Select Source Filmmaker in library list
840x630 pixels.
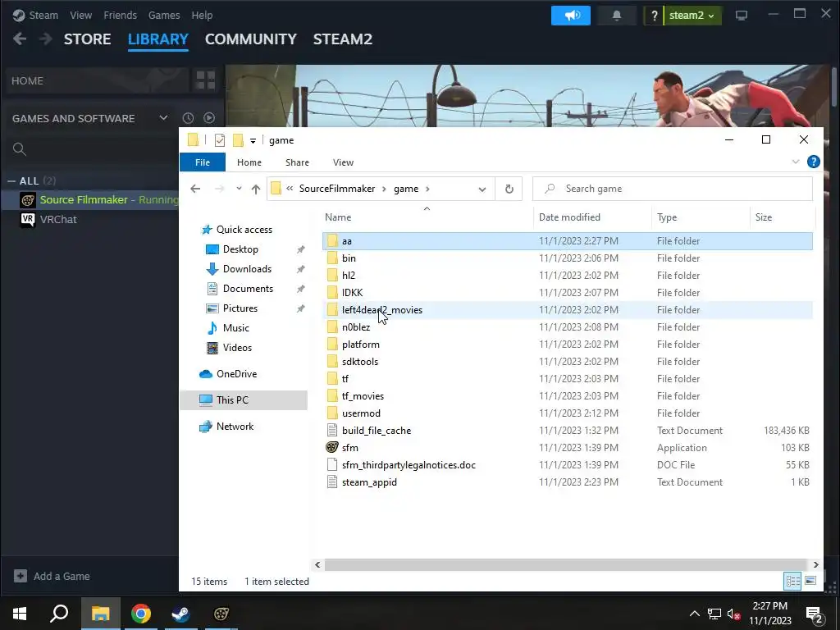[x=90, y=200]
